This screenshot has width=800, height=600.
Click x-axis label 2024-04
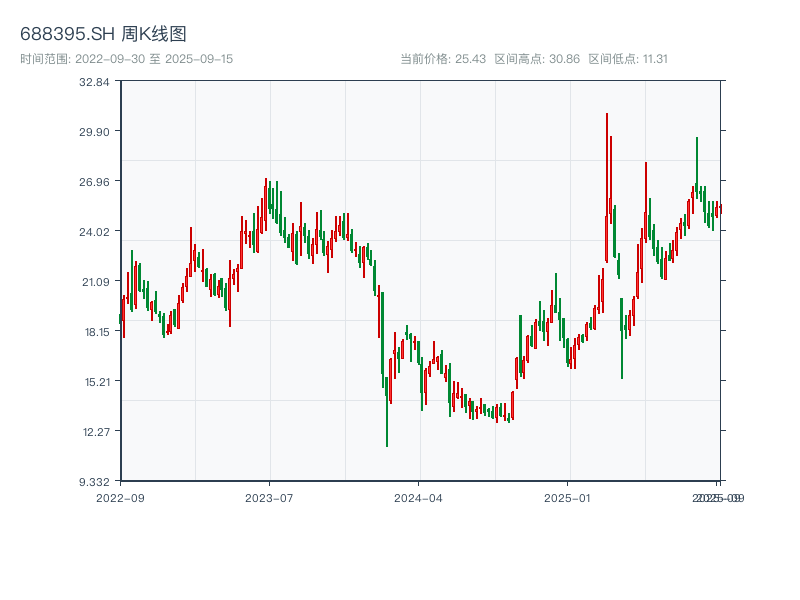[418, 498]
